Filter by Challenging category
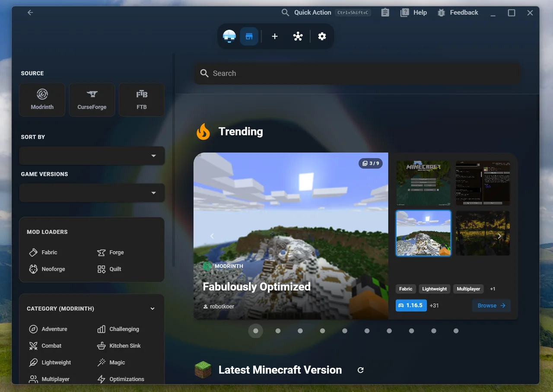This screenshot has width=553, height=392. tap(118, 329)
